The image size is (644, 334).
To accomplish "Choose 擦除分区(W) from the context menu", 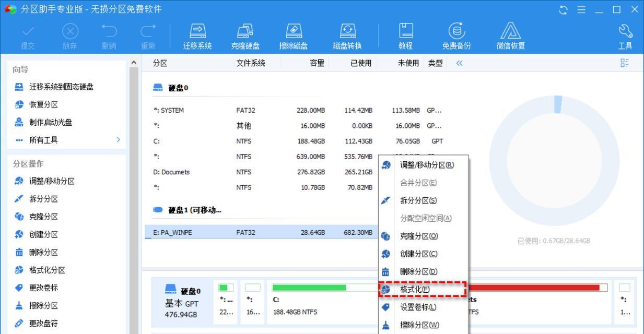I will 424,325.
